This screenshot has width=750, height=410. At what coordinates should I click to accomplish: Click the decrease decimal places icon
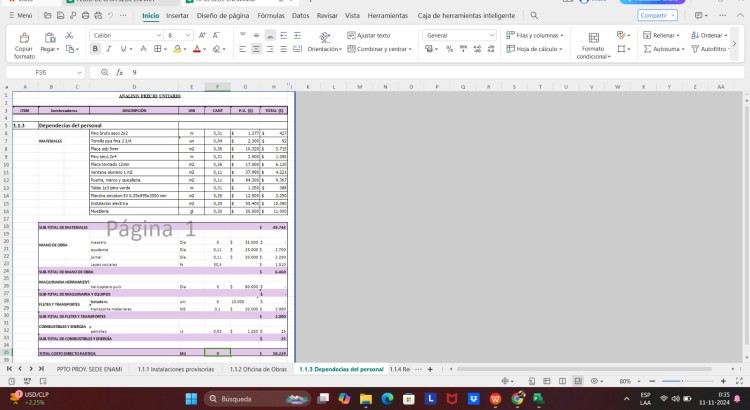(x=491, y=49)
